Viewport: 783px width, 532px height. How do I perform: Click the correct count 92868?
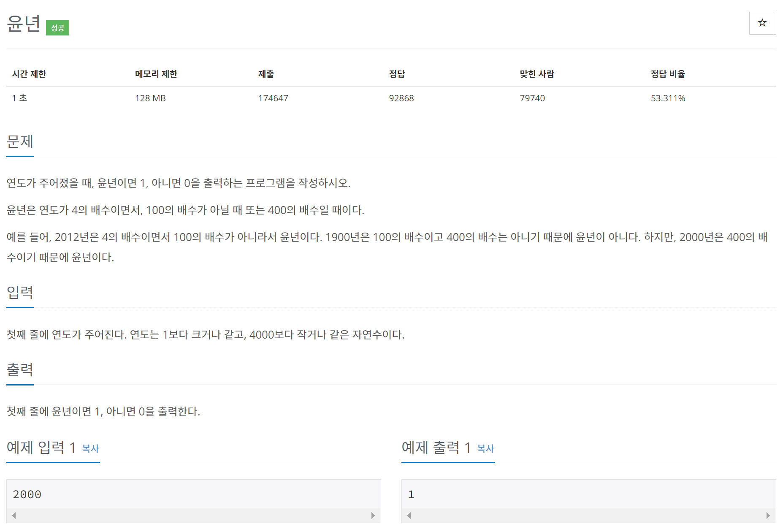(401, 98)
